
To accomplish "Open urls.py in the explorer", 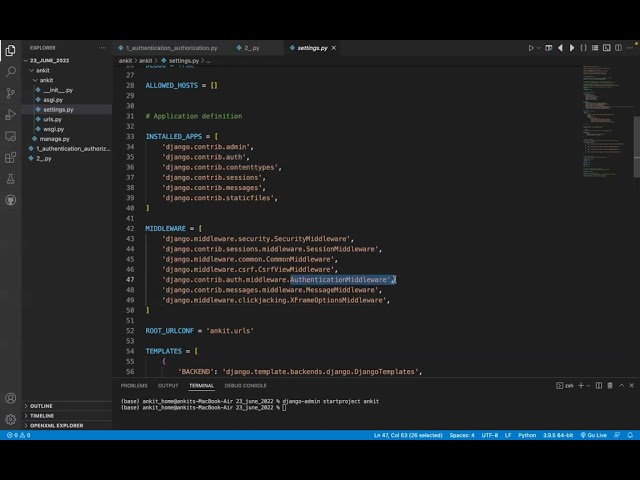I will [x=52, y=119].
